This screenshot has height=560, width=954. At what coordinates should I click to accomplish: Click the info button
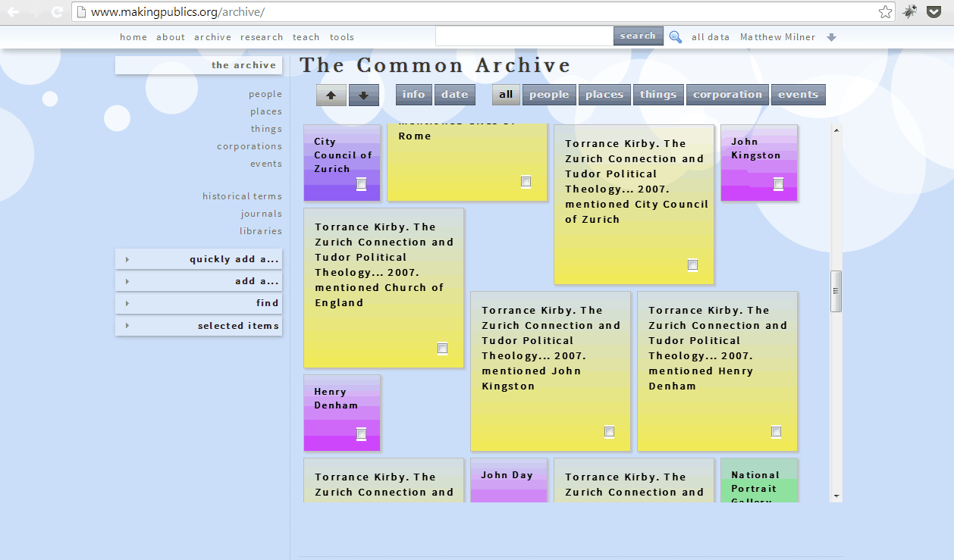pos(413,95)
